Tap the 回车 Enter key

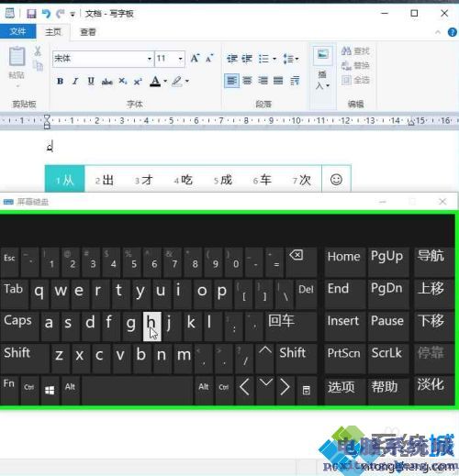pyautogui.click(x=291, y=326)
